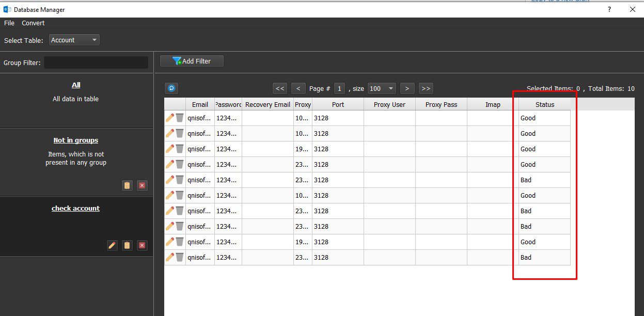644x316 pixels.
Task: Go to the previous page with < button
Action: [x=299, y=88]
